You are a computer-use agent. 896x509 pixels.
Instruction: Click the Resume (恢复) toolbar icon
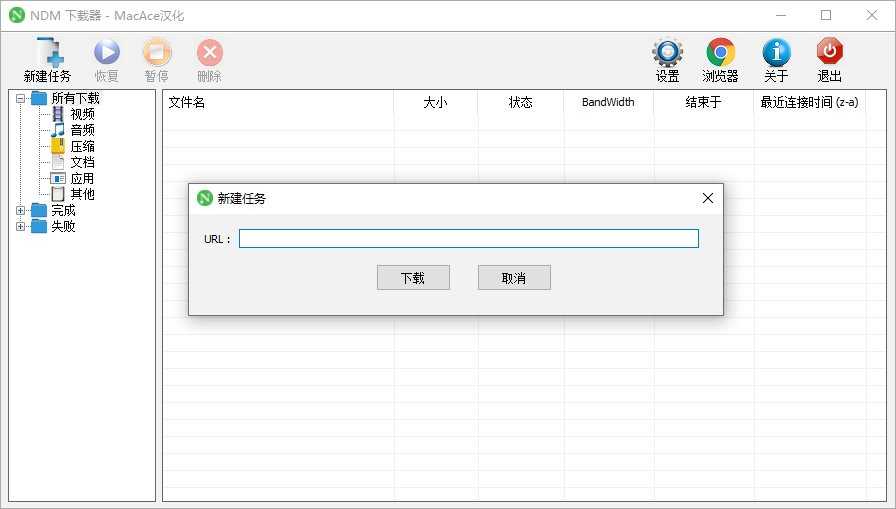coord(107,54)
